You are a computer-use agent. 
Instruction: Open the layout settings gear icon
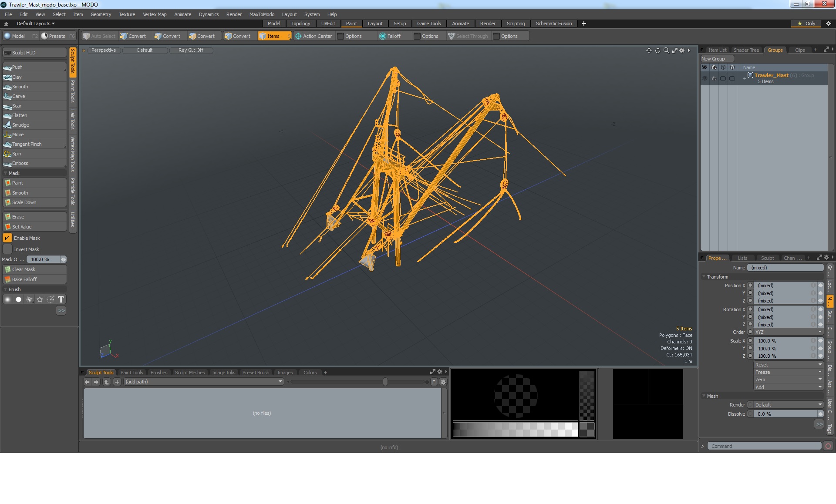coord(828,24)
